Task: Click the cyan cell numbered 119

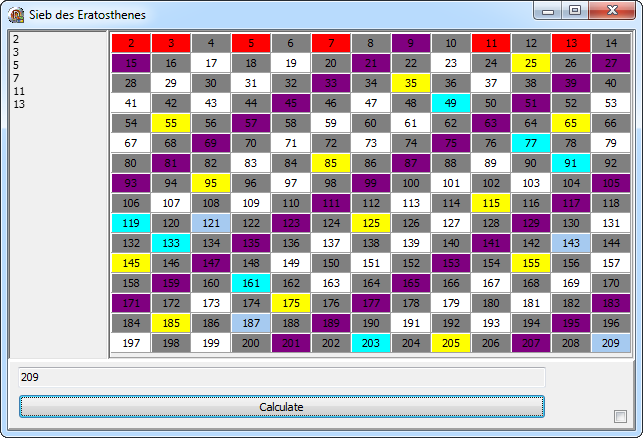Action: 131,223
